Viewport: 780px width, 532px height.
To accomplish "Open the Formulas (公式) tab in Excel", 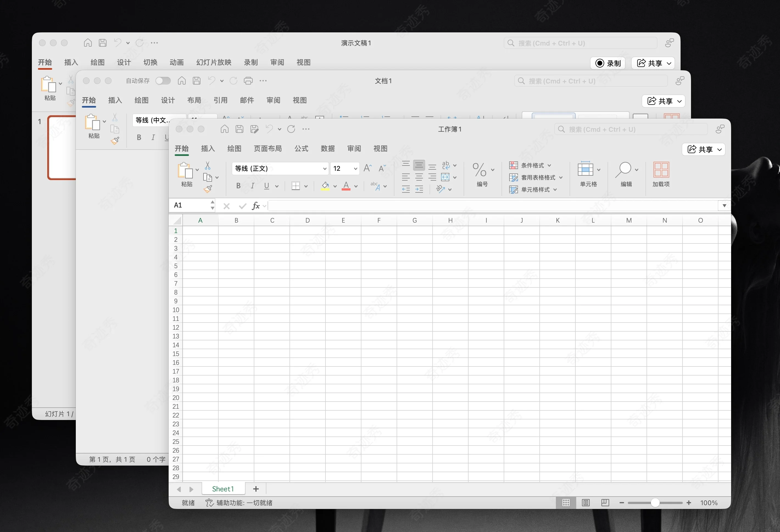I will (x=301, y=149).
